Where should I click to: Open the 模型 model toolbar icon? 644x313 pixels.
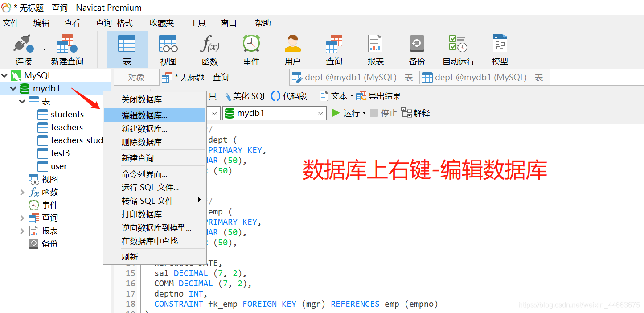[x=500, y=49]
